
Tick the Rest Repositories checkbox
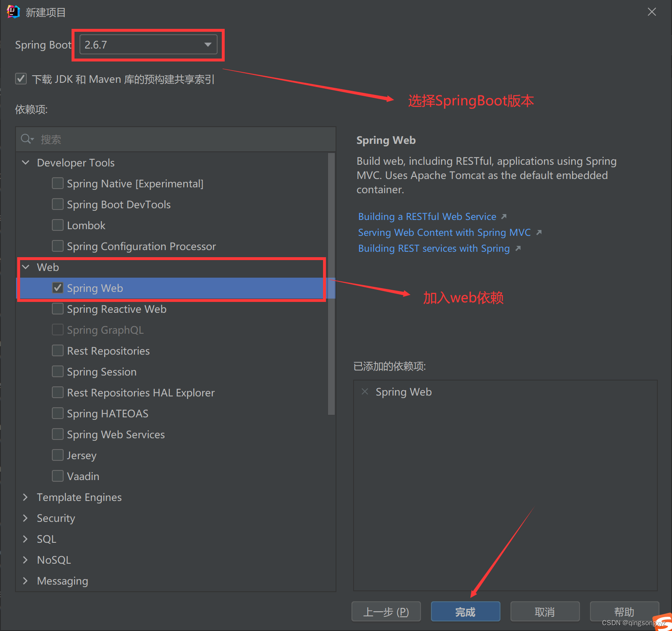tap(58, 350)
